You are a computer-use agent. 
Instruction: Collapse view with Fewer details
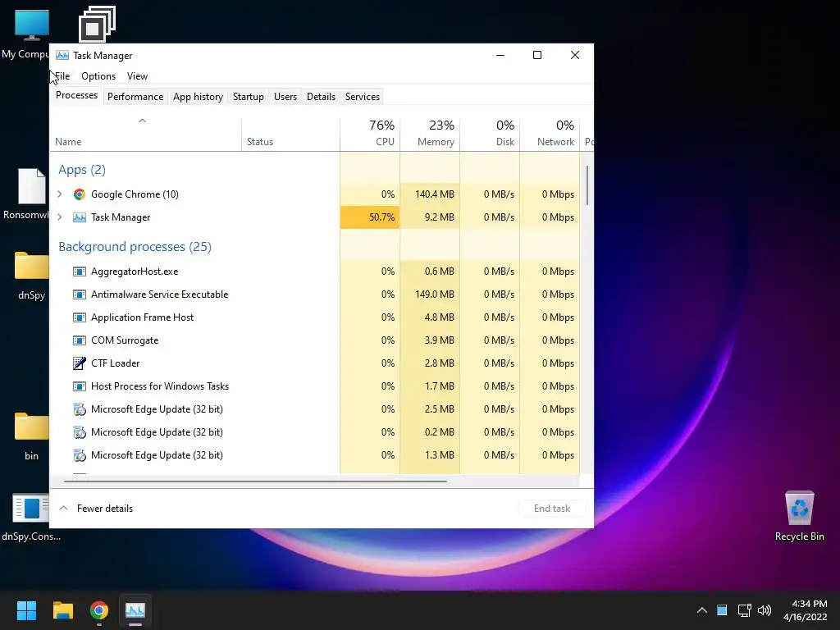click(x=96, y=509)
